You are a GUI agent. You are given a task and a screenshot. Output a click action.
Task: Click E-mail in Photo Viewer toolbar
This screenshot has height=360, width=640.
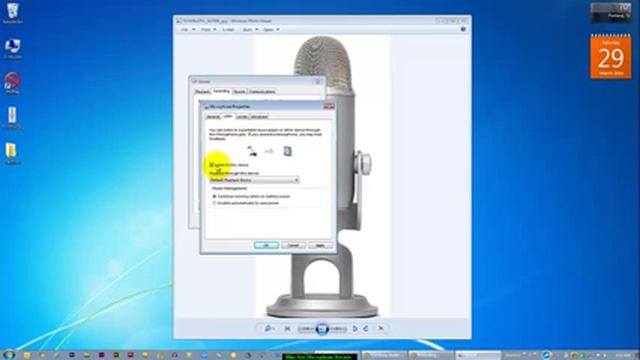pos(228,29)
